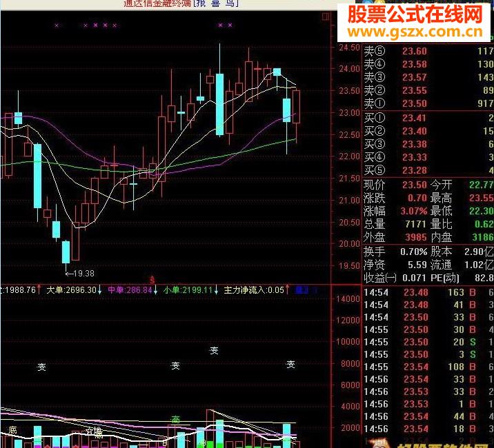Image resolution: width=494 pixels, height=448 pixels.
Task: Click the PE(动) value 82.8
Action: click(x=484, y=278)
